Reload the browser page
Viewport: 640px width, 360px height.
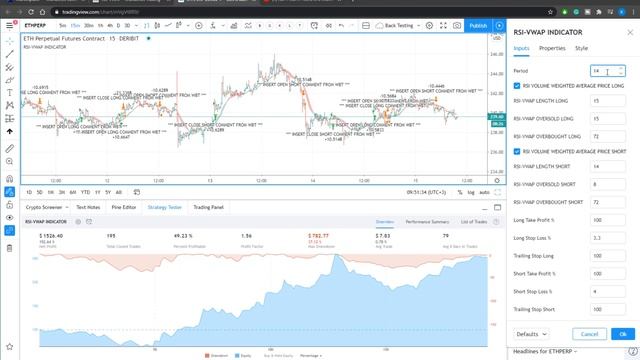click(31, 12)
